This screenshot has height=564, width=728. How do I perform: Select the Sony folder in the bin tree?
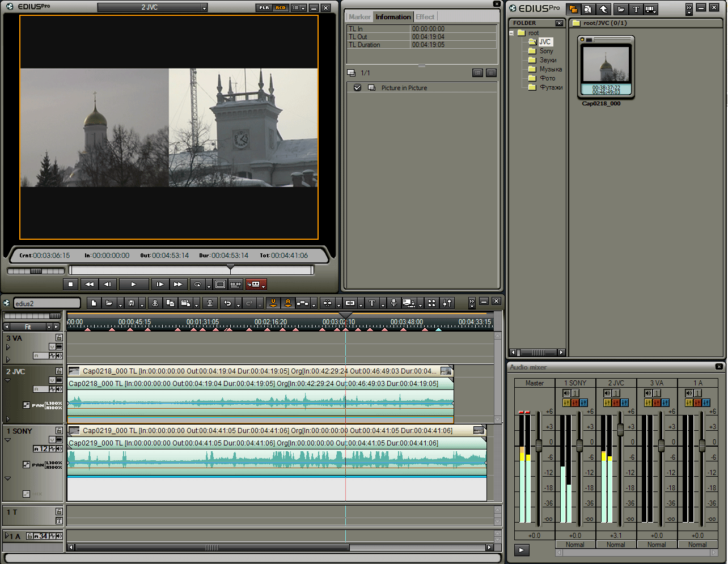(x=545, y=51)
